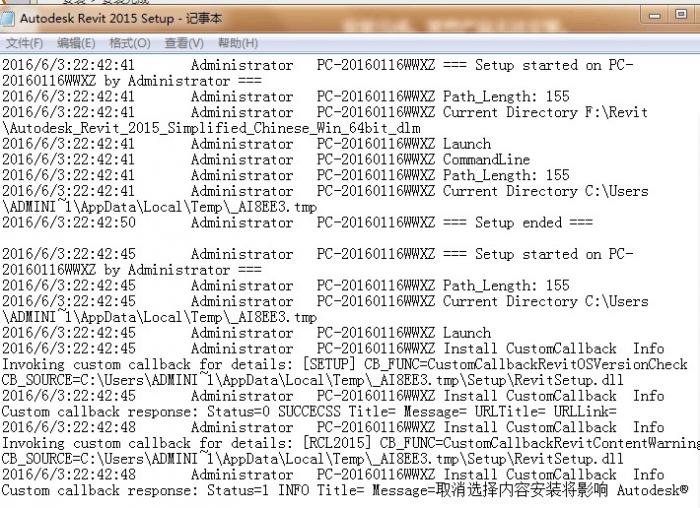The height and width of the screenshot is (508, 700).
Task: Open the 帮助(H) menu
Action: tap(238, 43)
